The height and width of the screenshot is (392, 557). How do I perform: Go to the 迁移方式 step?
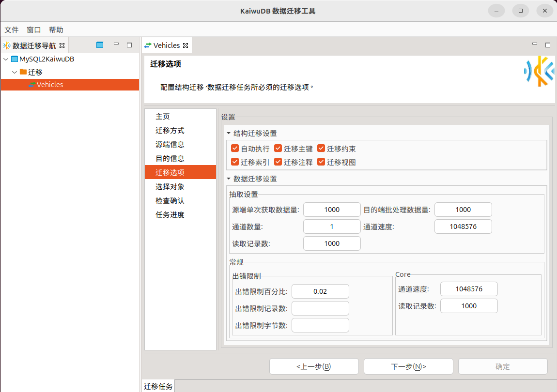[x=181, y=130]
